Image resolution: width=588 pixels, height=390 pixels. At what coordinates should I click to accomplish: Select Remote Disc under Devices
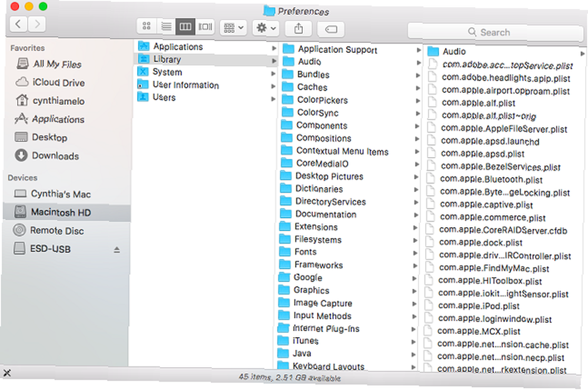(48, 231)
